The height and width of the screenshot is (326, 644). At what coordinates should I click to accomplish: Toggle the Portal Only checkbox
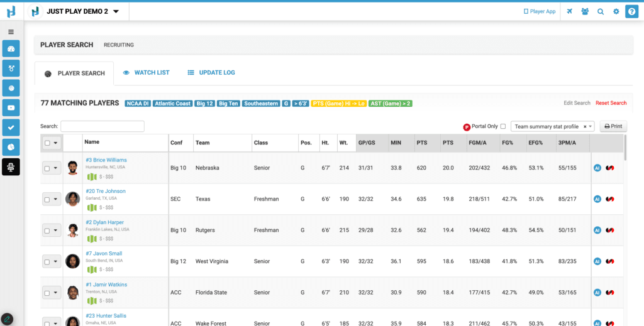502,126
